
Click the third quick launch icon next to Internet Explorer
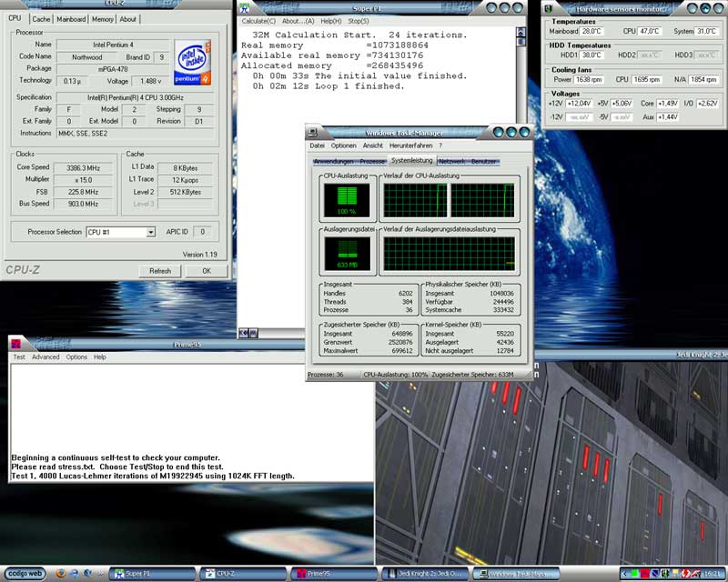(87, 573)
